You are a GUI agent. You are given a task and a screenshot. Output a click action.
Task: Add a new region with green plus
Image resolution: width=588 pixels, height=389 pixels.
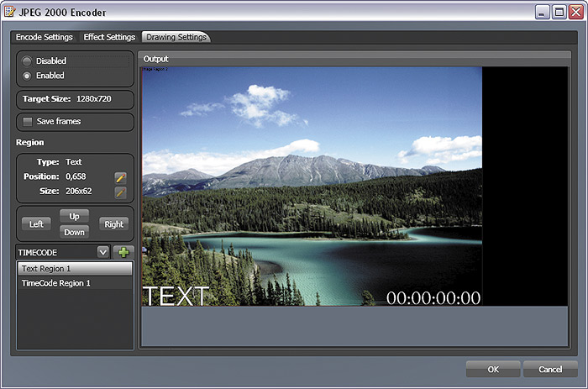(x=123, y=252)
